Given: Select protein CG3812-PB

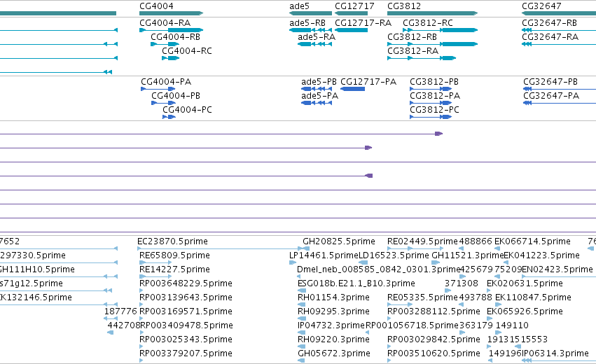Looking at the screenshot, I should point(434,82).
